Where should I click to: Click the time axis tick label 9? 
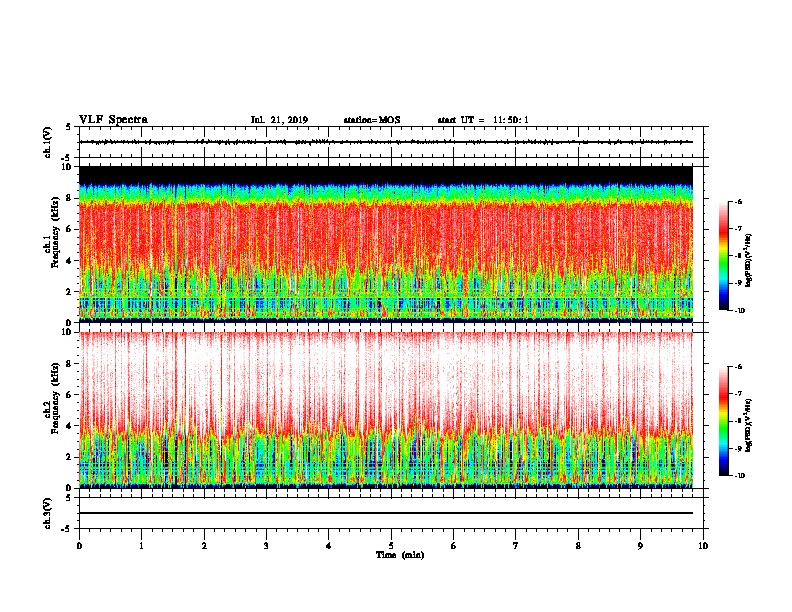640,546
